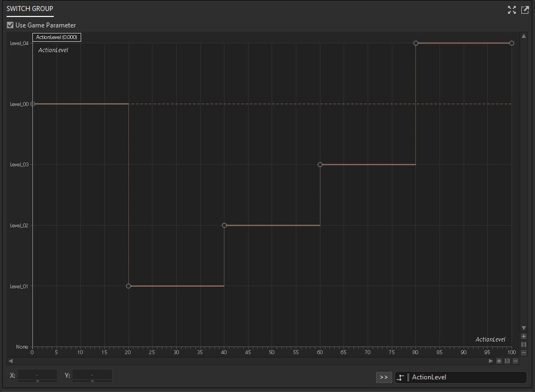Click vertical zoom out minus button

click(523, 352)
